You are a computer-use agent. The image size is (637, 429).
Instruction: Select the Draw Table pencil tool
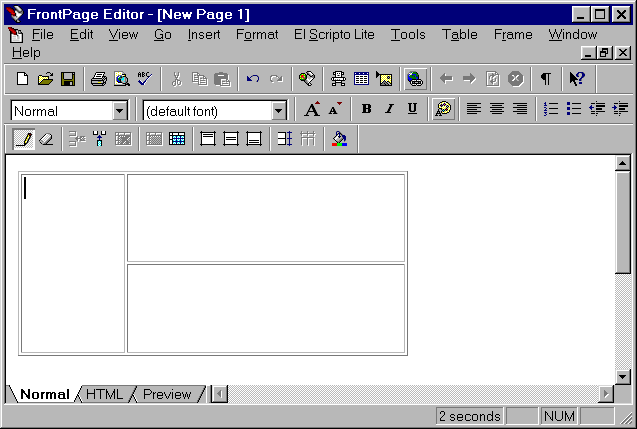(23, 139)
